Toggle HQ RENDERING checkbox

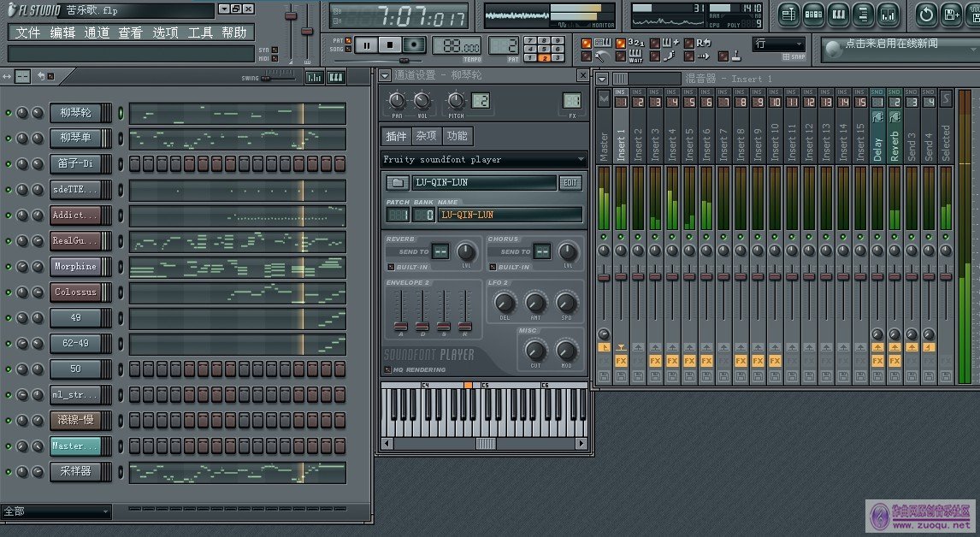[387, 370]
